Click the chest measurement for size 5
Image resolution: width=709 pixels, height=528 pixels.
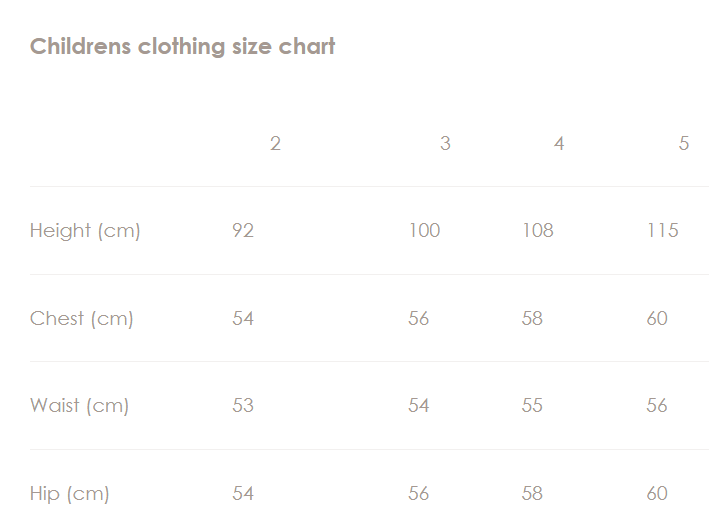[657, 319]
